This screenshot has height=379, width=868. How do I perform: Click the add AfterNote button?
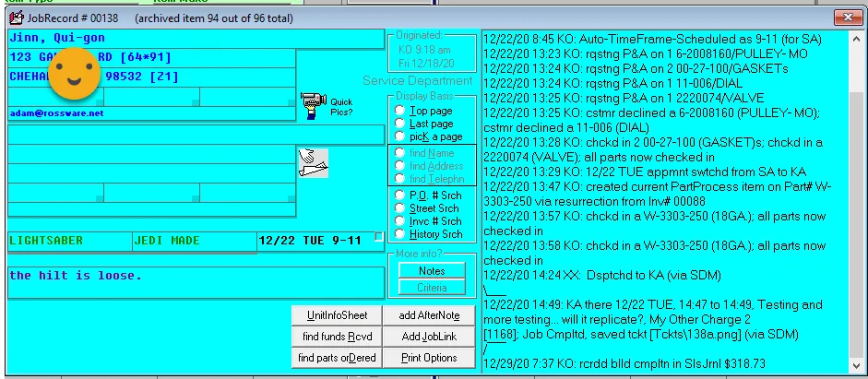429,315
